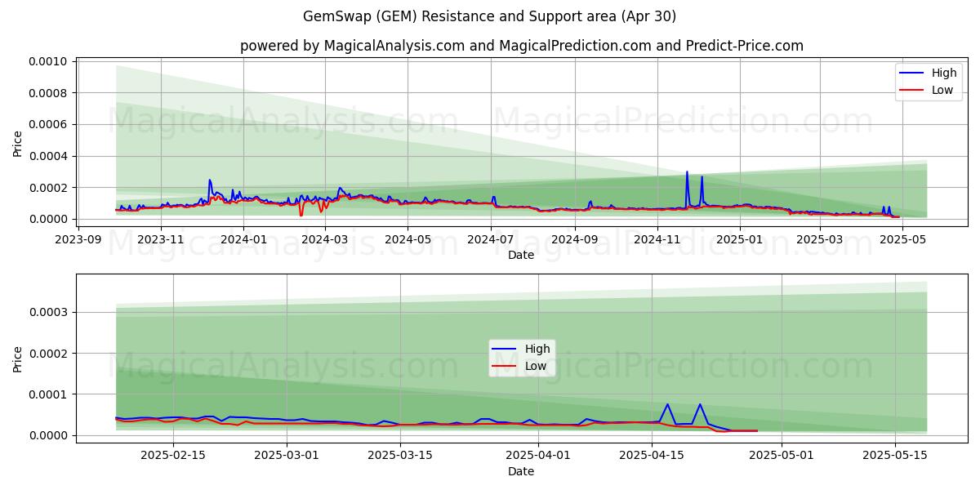Click 'Low' in the lower chart legend

click(536, 366)
